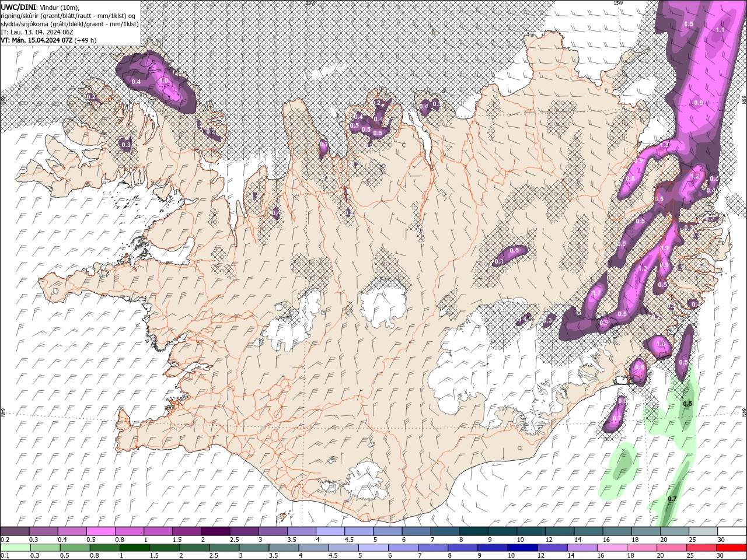Click the 'slydda/snjókoma' legend description line
This screenshot has width=747, height=560.
(x=69, y=23)
